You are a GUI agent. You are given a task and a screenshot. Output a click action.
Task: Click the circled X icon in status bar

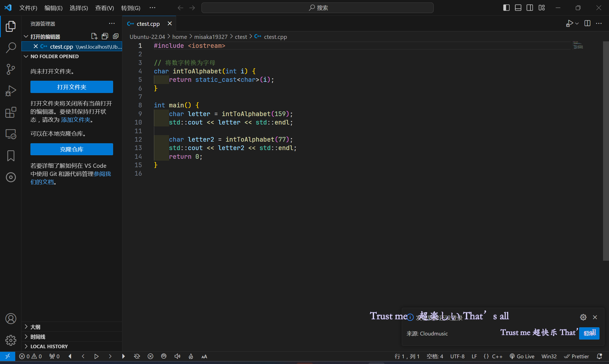[150, 356]
